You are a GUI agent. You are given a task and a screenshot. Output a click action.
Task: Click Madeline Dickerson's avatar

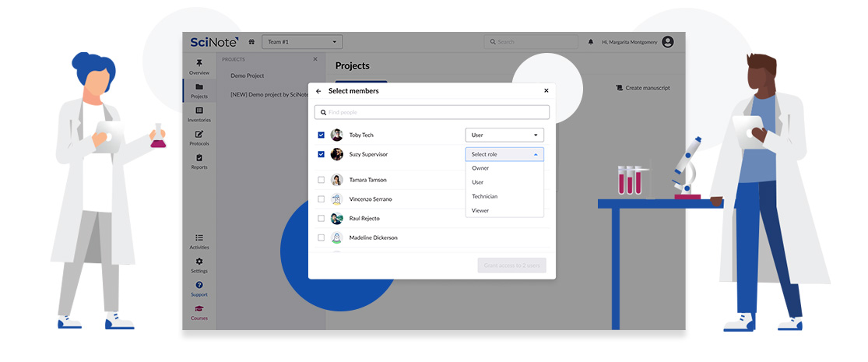coord(336,237)
